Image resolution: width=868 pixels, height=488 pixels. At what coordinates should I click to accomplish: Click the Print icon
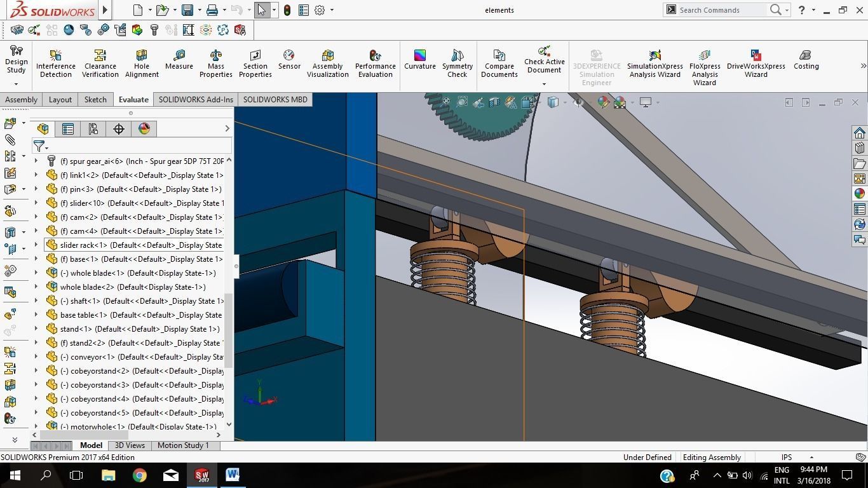[212, 10]
